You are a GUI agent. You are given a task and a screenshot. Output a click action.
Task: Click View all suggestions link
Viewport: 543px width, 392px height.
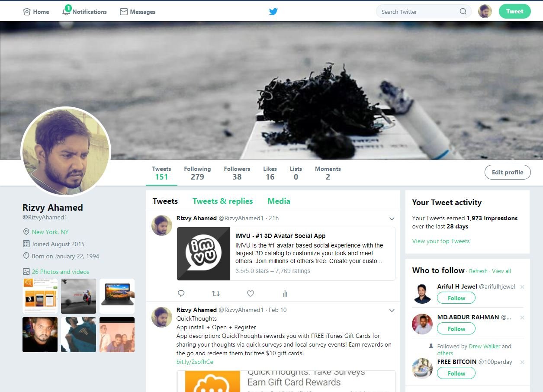pos(501,271)
